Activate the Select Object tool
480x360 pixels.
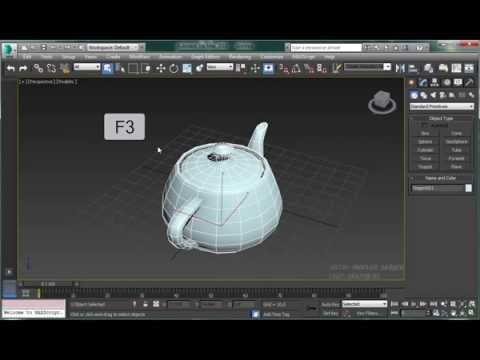pyautogui.click(x=107, y=68)
